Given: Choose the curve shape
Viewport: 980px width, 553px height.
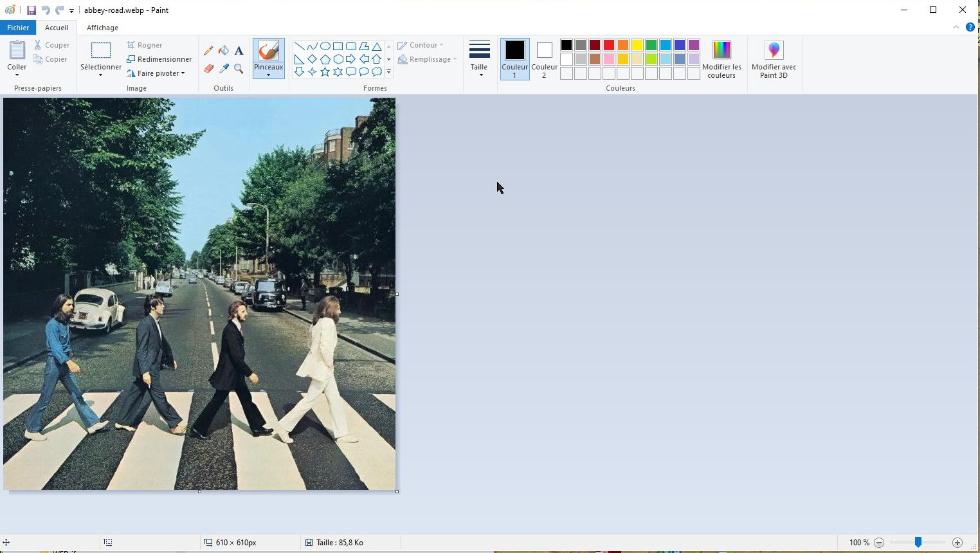Looking at the screenshot, I should (312, 46).
